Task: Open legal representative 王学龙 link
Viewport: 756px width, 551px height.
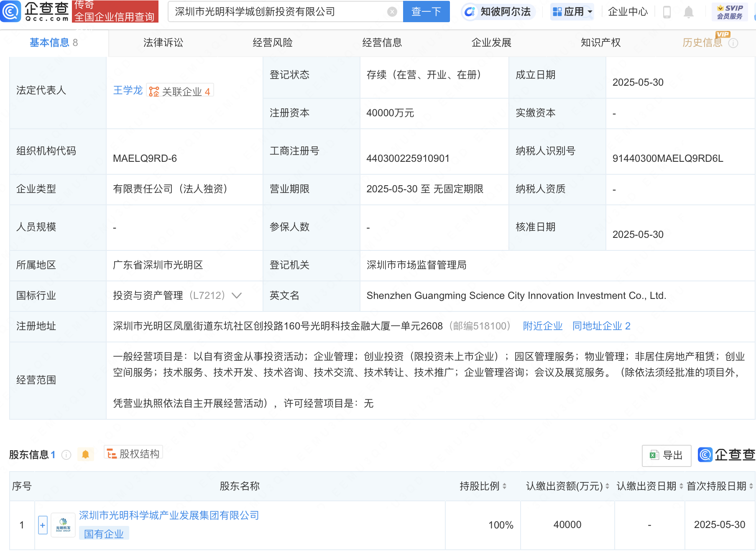Action: pyautogui.click(x=128, y=90)
